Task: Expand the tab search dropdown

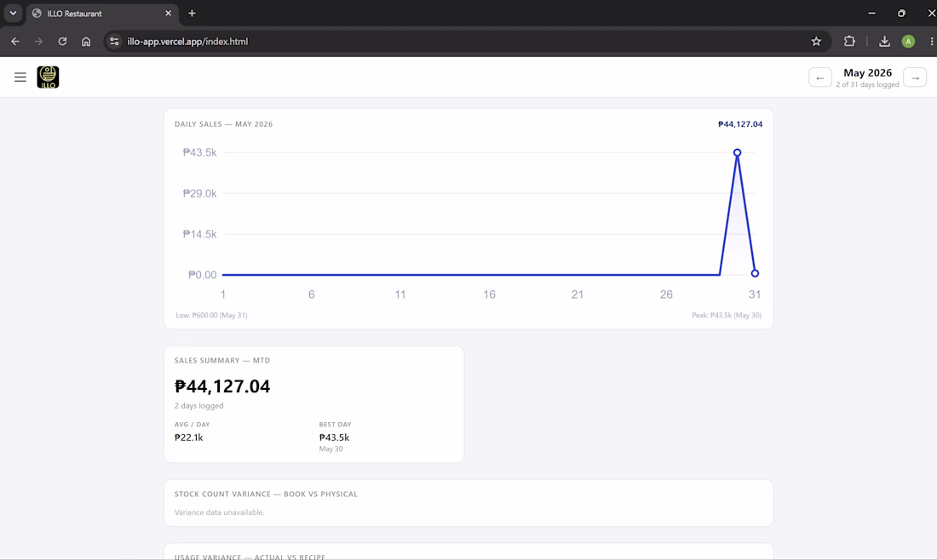Action: coord(13,13)
